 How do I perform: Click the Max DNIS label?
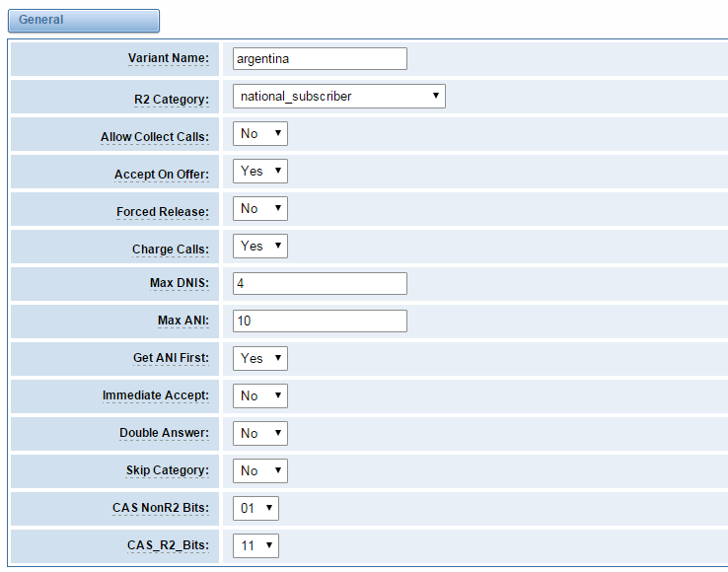coord(180,283)
